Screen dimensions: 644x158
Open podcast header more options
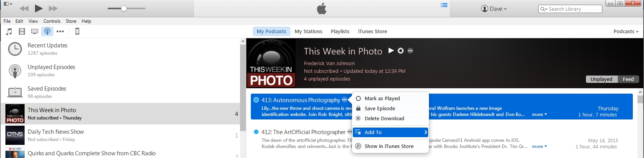(410, 50)
